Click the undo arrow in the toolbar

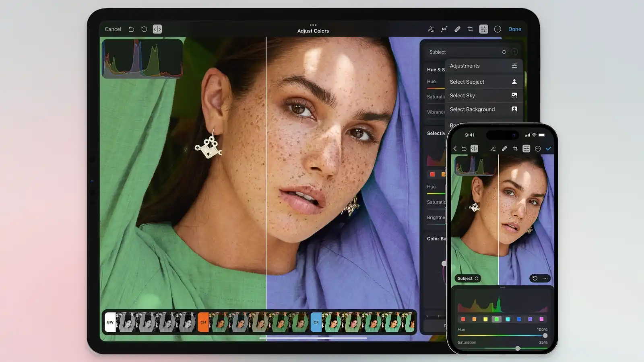coord(131,29)
